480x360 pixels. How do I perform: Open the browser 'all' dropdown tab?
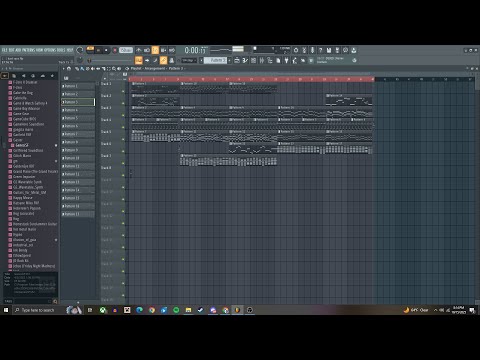point(5,76)
